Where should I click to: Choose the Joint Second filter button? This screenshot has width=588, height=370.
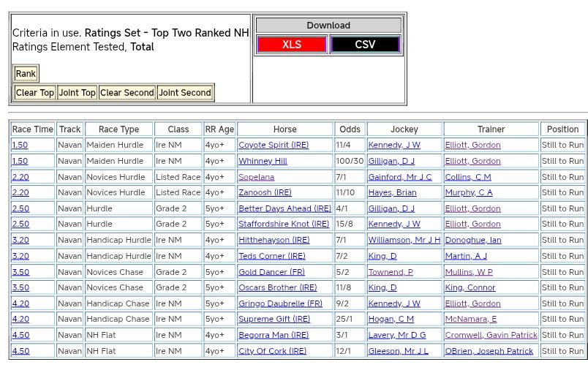(185, 93)
